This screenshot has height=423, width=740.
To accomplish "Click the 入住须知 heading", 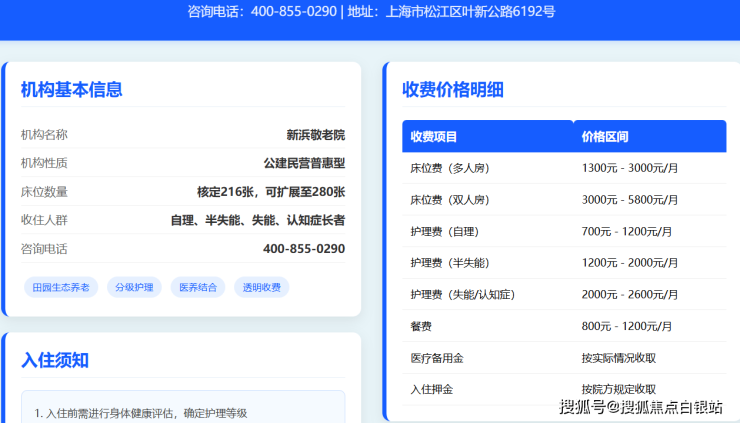I will click(55, 360).
